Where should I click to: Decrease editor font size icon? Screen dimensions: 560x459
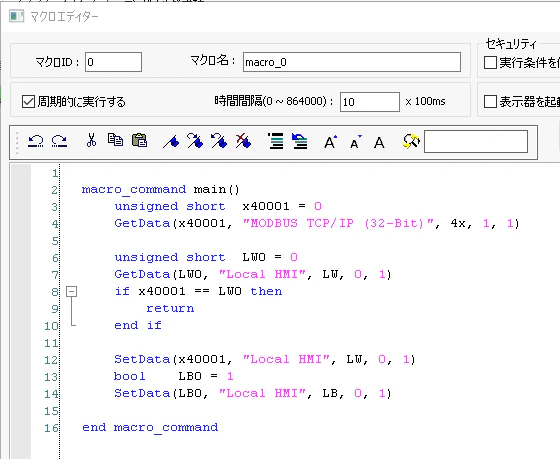[x=356, y=142]
